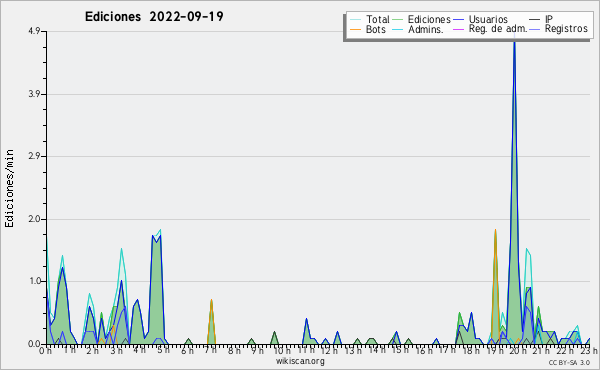Image resolution: width=600 pixels, height=370 pixels.
Task: Click the y-axis value 3.9
Action: [x=34, y=94]
